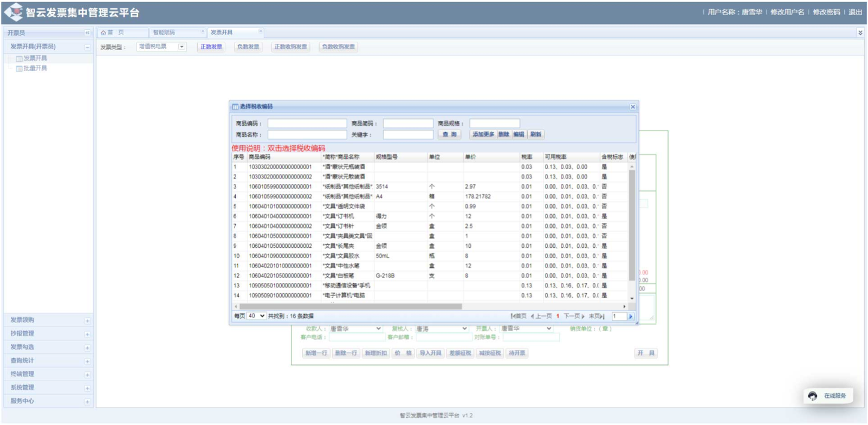868x425 pixels.
Task: Click the 开具 issue button
Action: 646,353
